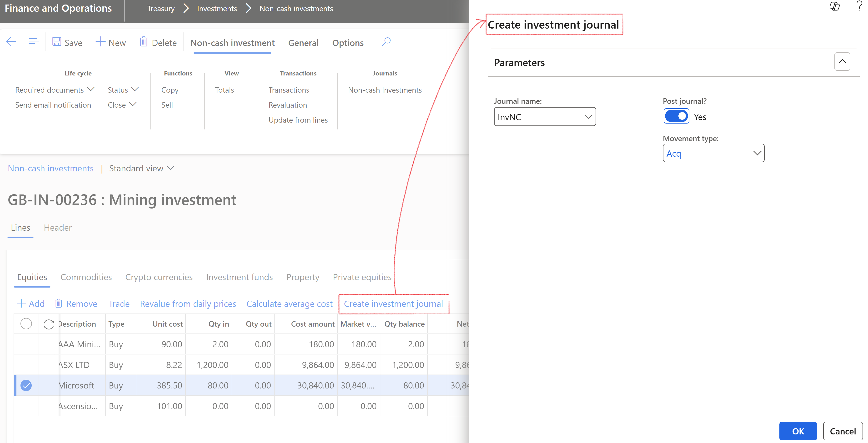Click the Save disk icon

click(57, 42)
